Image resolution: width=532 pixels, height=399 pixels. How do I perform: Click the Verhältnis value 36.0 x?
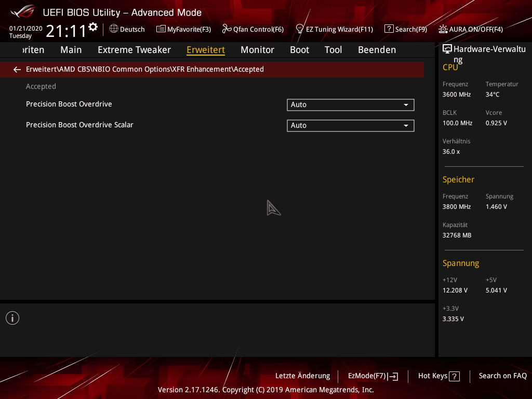coord(451,152)
